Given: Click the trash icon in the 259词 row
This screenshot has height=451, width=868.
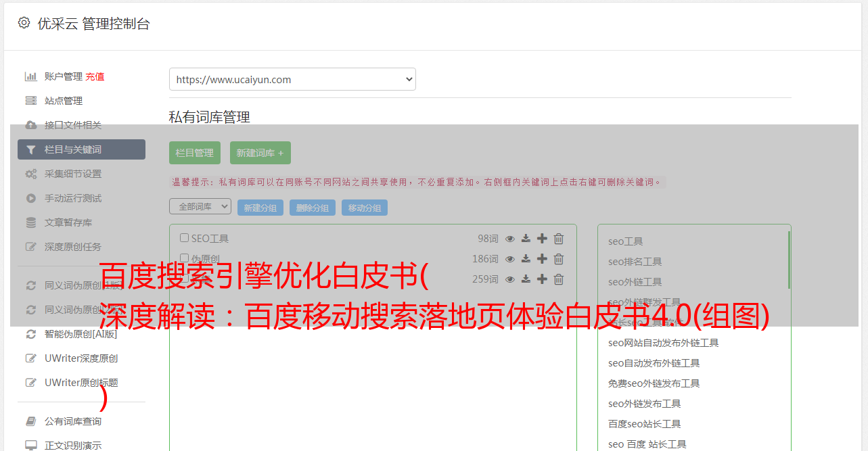Looking at the screenshot, I should point(559,279).
